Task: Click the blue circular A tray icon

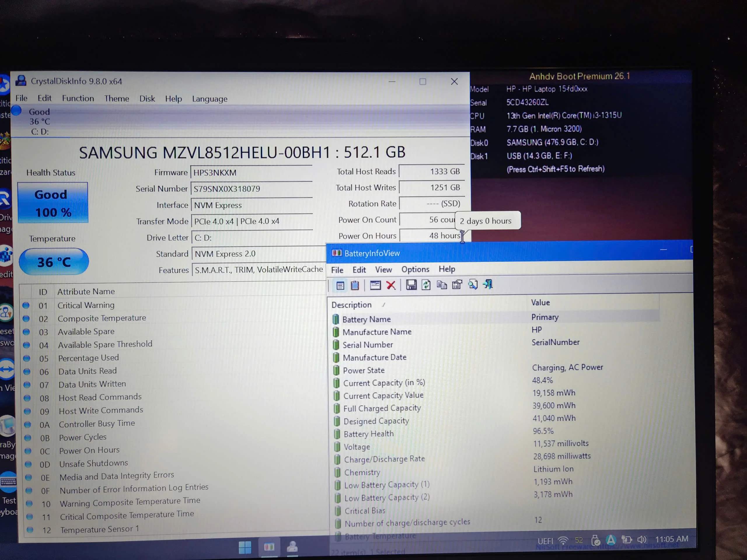Action: (x=611, y=540)
